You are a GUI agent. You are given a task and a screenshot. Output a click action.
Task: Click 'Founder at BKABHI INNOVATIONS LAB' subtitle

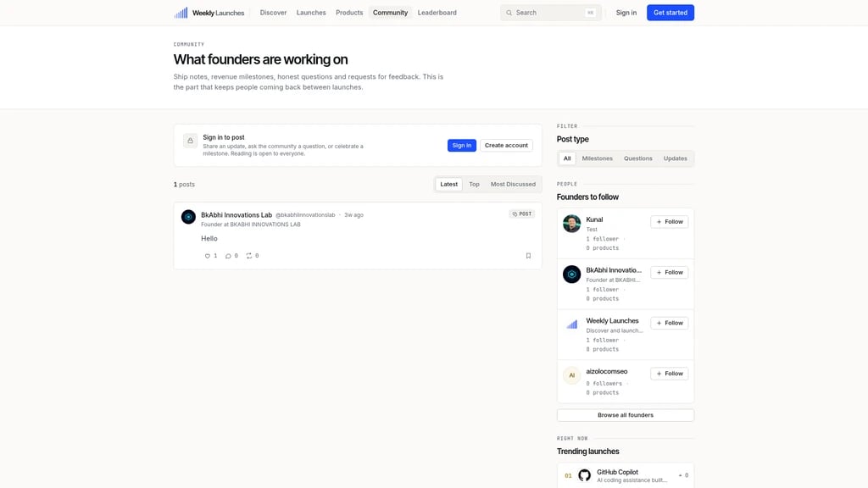coord(251,225)
